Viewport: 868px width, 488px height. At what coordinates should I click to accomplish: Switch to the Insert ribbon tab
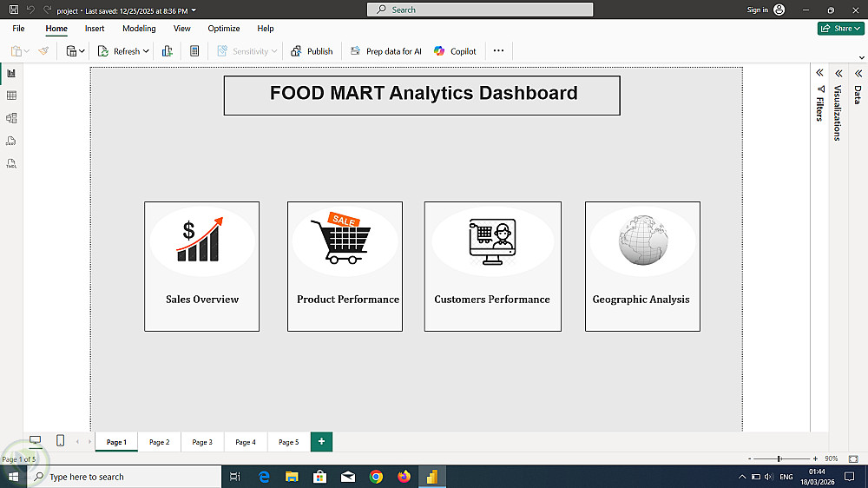coord(95,29)
